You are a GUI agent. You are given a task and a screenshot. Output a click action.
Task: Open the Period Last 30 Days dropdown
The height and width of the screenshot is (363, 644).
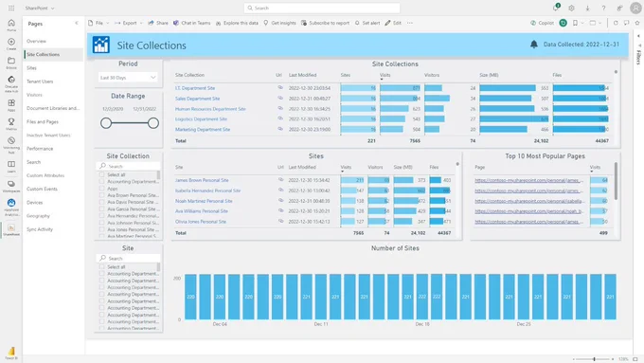[128, 78]
